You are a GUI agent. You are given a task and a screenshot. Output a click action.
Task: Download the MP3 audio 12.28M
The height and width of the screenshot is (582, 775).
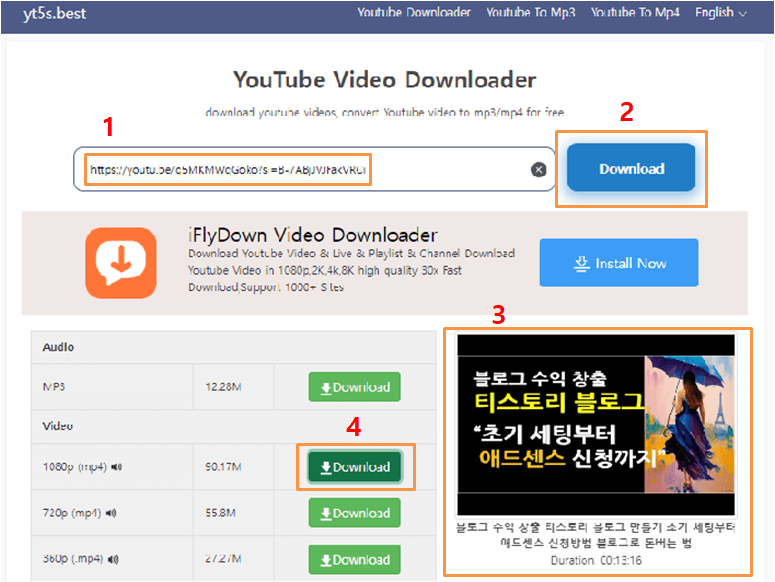(354, 387)
